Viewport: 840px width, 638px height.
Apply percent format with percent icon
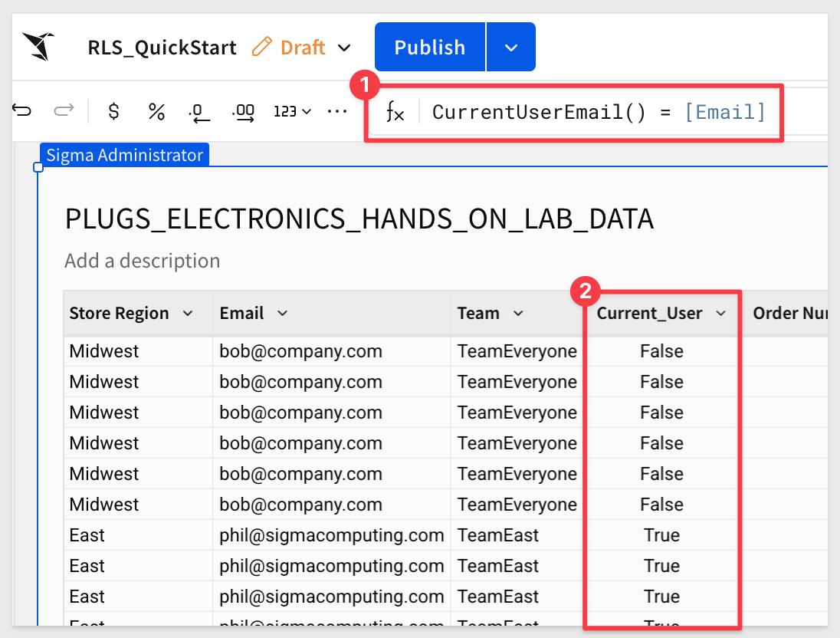pos(156,111)
